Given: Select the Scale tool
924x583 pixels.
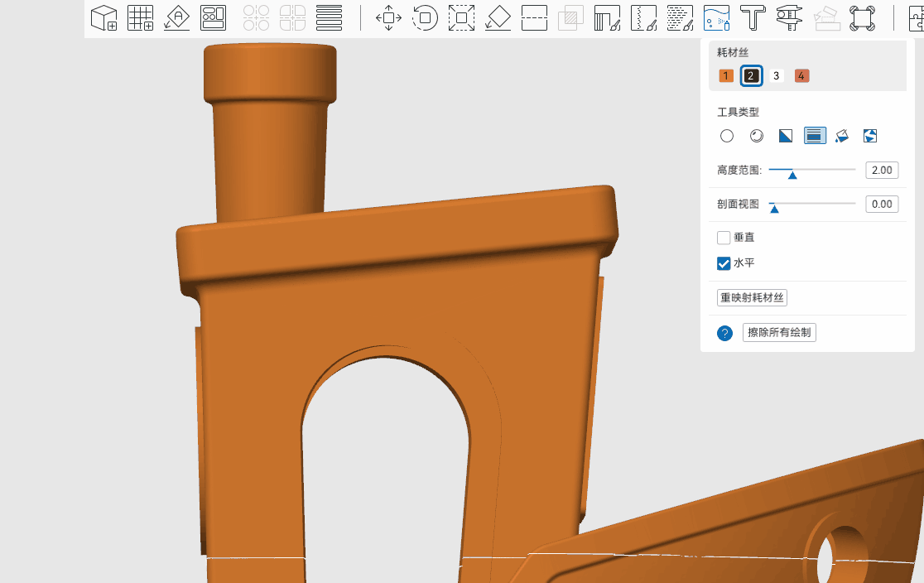Looking at the screenshot, I should point(461,17).
